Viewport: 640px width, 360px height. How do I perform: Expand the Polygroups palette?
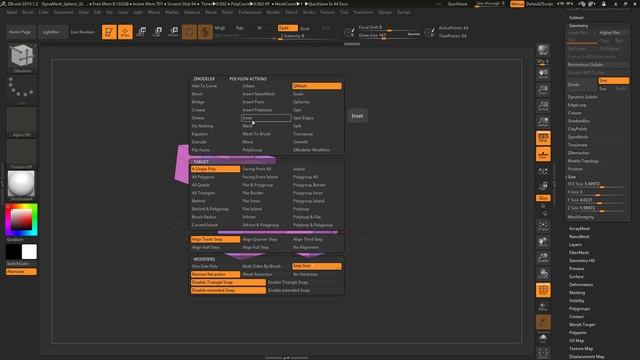pos(580,309)
